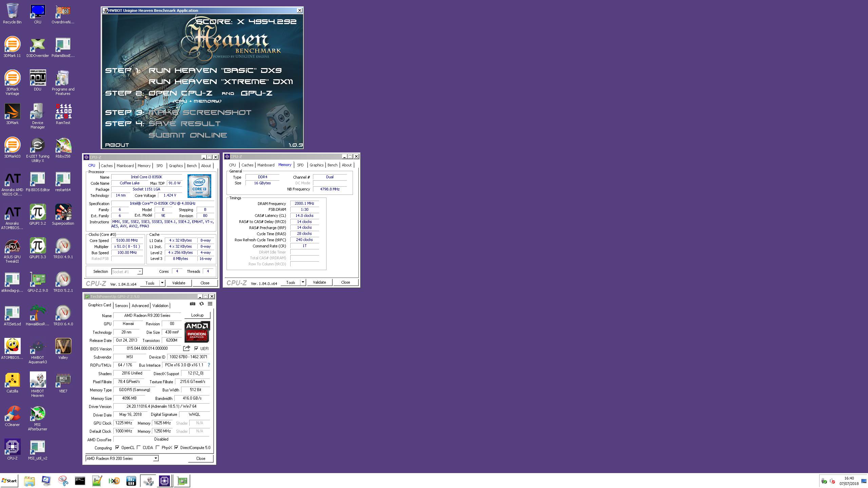Toggle the UEFI checkbox in GPU-Z

pyautogui.click(x=196, y=348)
